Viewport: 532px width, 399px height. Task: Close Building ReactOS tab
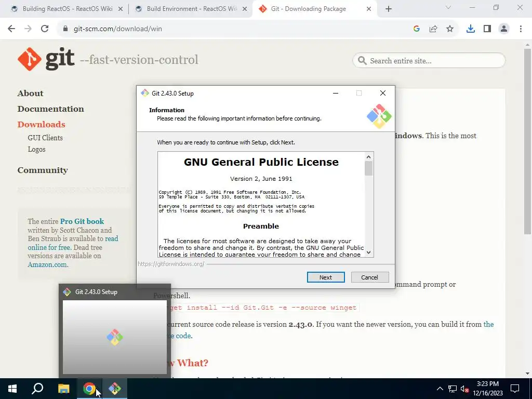pyautogui.click(x=121, y=9)
